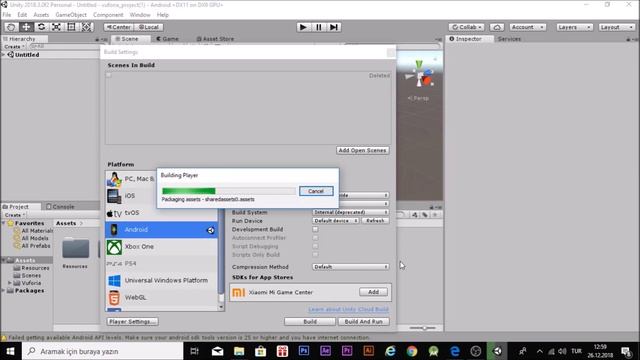
Task: Open Photoshop from the taskbar
Action: point(304,351)
